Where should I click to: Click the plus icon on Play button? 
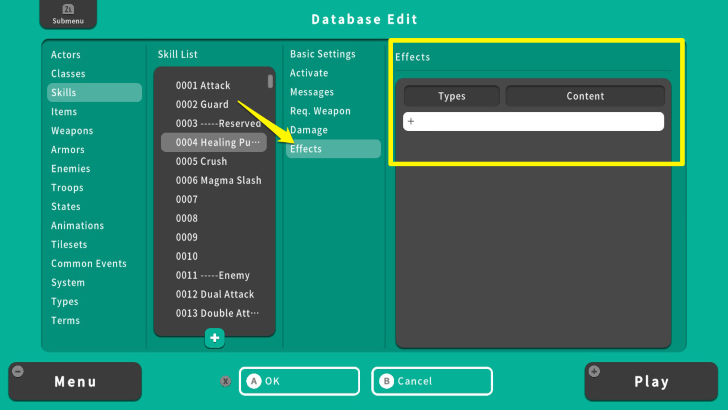click(x=594, y=371)
